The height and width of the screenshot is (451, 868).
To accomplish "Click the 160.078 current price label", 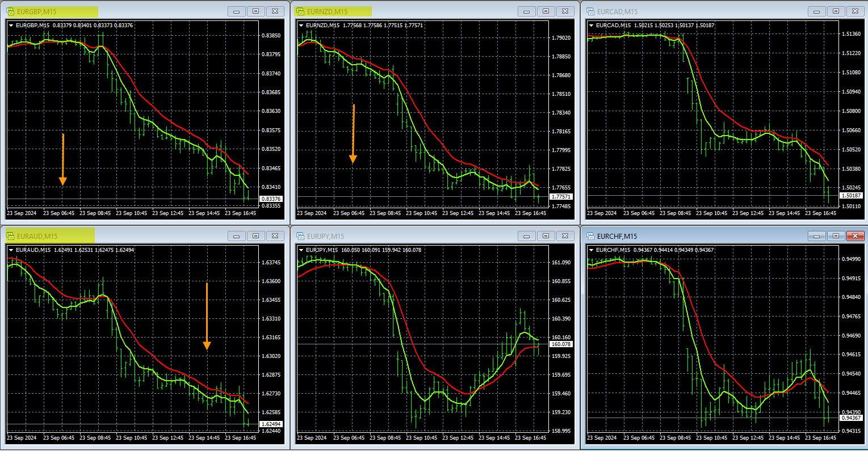I will coord(561,344).
